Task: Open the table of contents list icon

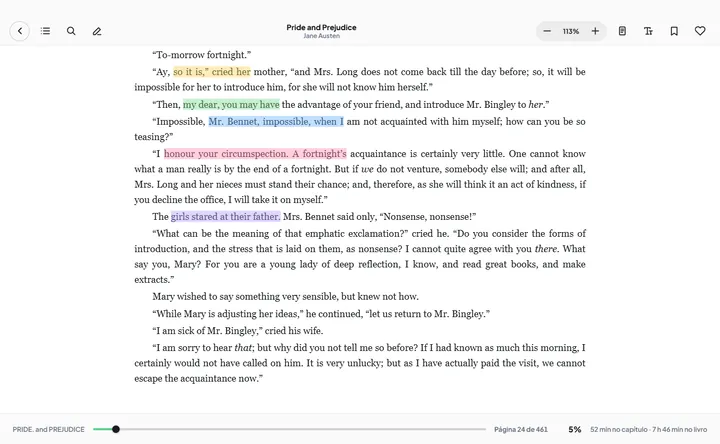Action: (45, 31)
